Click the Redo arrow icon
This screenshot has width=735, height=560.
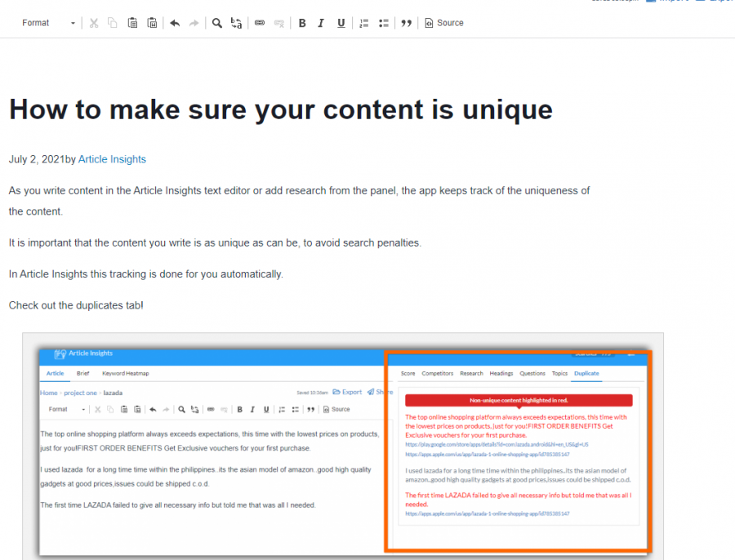click(x=194, y=23)
